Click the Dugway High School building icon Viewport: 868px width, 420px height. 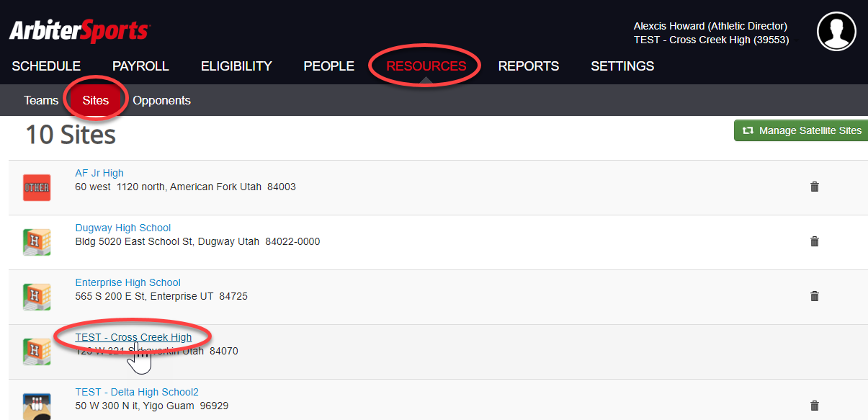37,242
